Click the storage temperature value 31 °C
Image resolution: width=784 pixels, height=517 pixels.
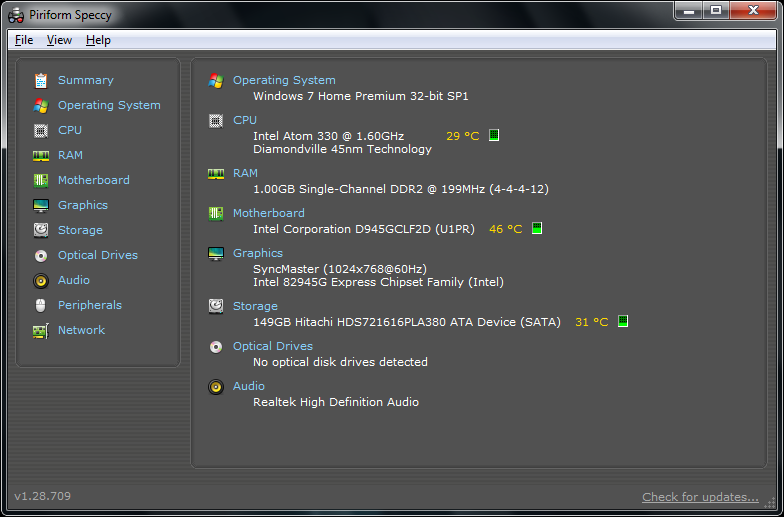(x=592, y=322)
